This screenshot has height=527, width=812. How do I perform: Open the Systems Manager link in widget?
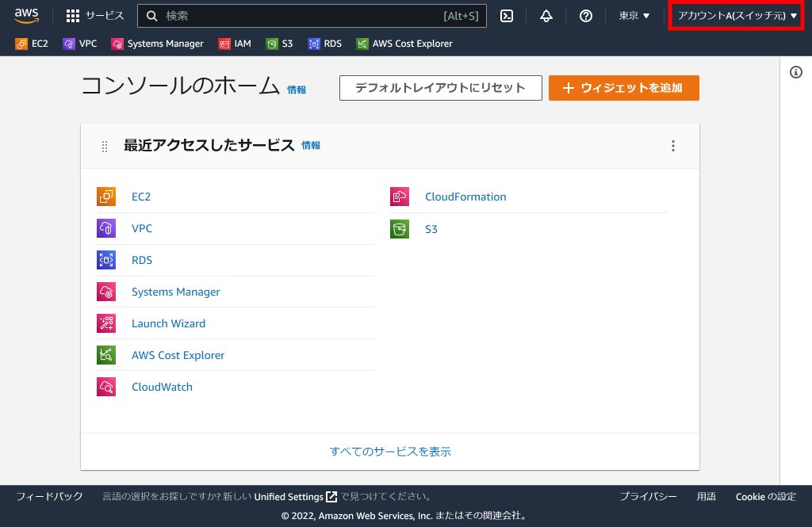175,292
